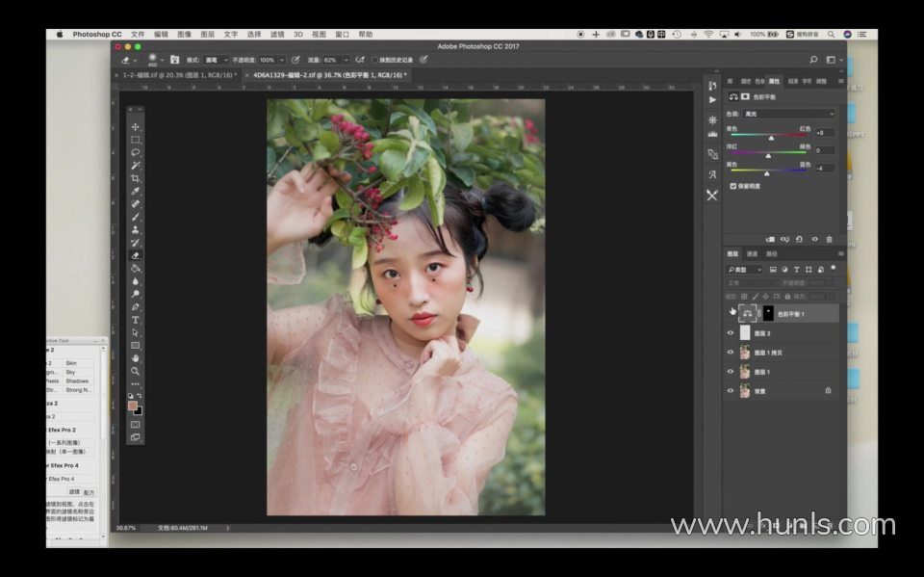This screenshot has height=577, width=924.
Task: Open Photoshop search magnifier icon
Action: [814, 60]
